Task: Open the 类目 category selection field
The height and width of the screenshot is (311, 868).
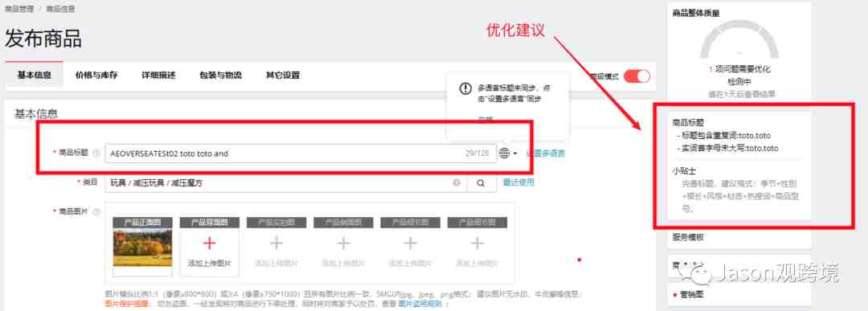Action: coord(285,182)
